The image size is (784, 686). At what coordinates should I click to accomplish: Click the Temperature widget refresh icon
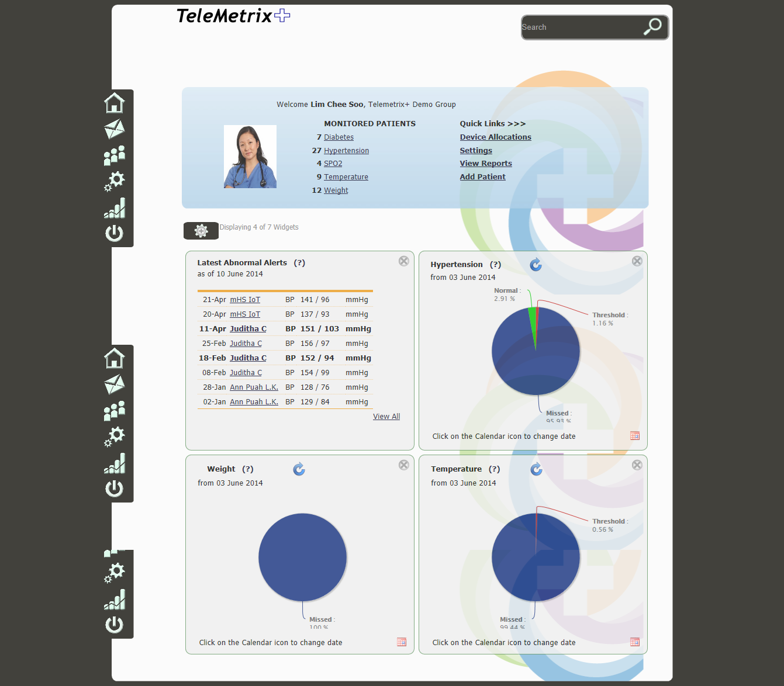[536, 469]
